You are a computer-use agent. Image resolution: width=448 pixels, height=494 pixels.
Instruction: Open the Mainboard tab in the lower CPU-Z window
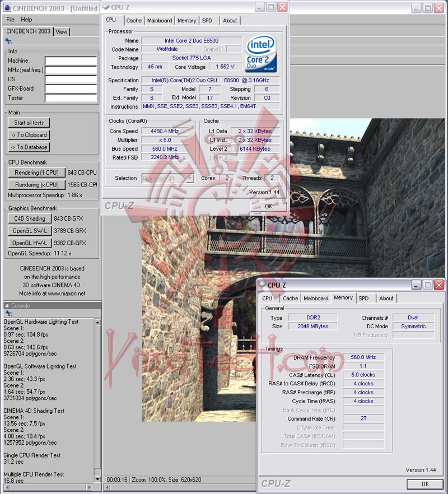[316, 298]
